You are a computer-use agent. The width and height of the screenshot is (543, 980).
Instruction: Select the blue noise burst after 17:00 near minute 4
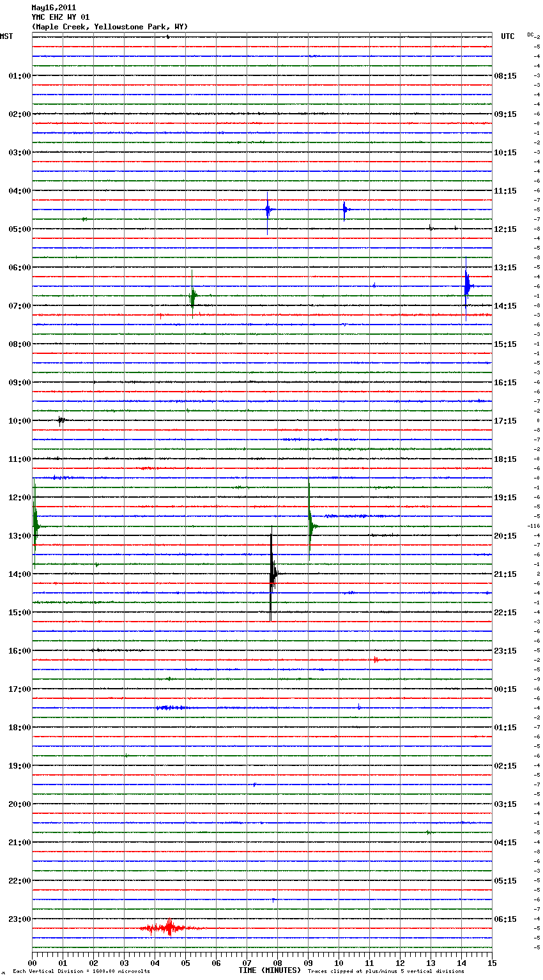[x=171, y=707]
